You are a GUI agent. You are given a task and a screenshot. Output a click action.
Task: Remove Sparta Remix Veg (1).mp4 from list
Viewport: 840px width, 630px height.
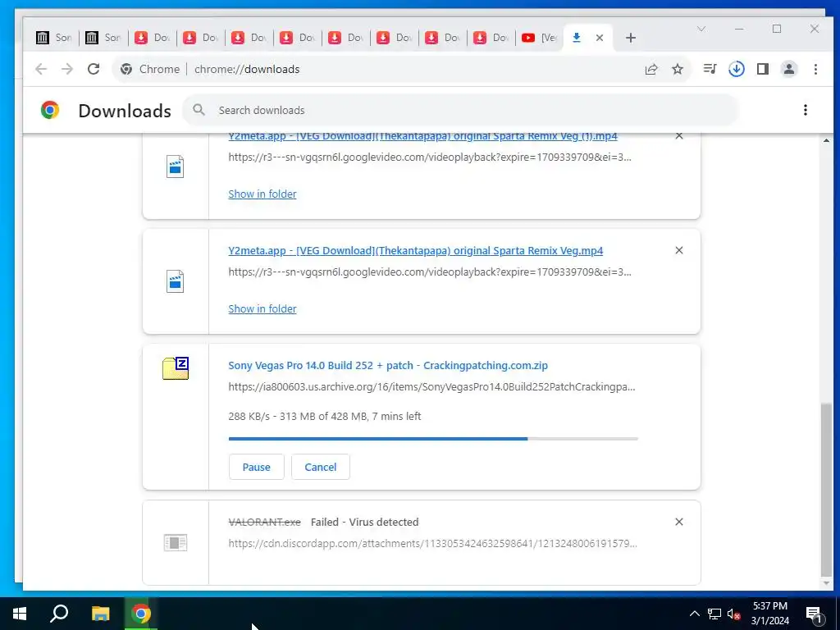click(678, 136)
